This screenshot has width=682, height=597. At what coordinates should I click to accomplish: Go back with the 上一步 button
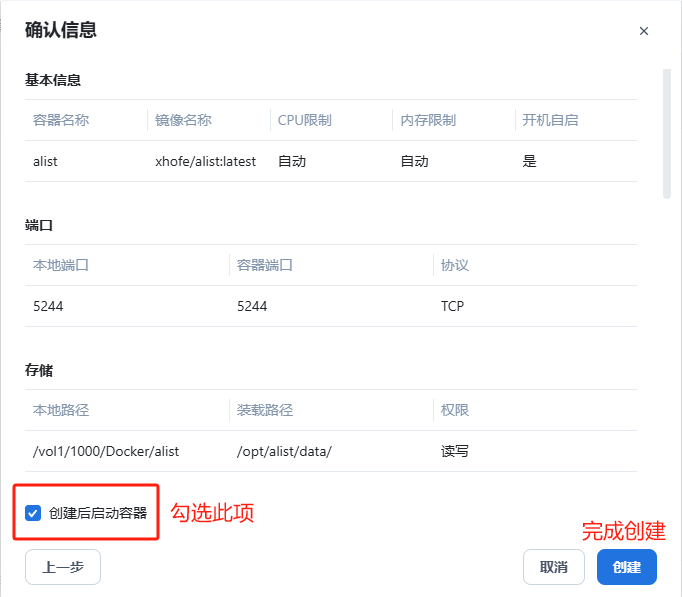(63, 567)
